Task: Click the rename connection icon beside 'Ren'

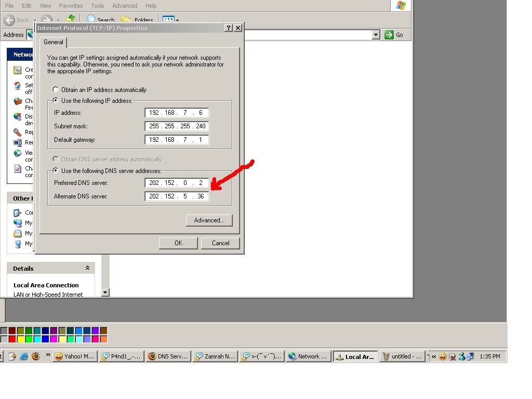Action: tap(17, 142)
